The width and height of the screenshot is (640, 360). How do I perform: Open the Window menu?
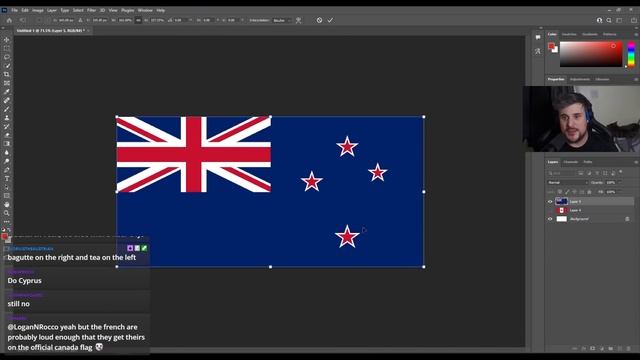[x=145, y=10]
